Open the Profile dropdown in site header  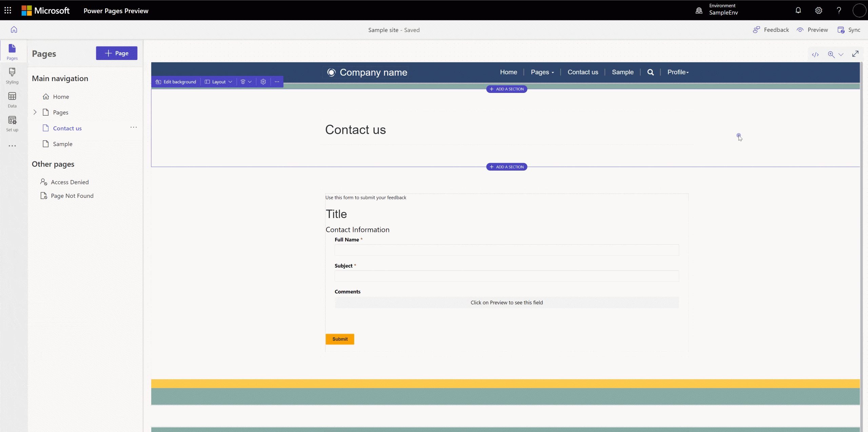677,72
